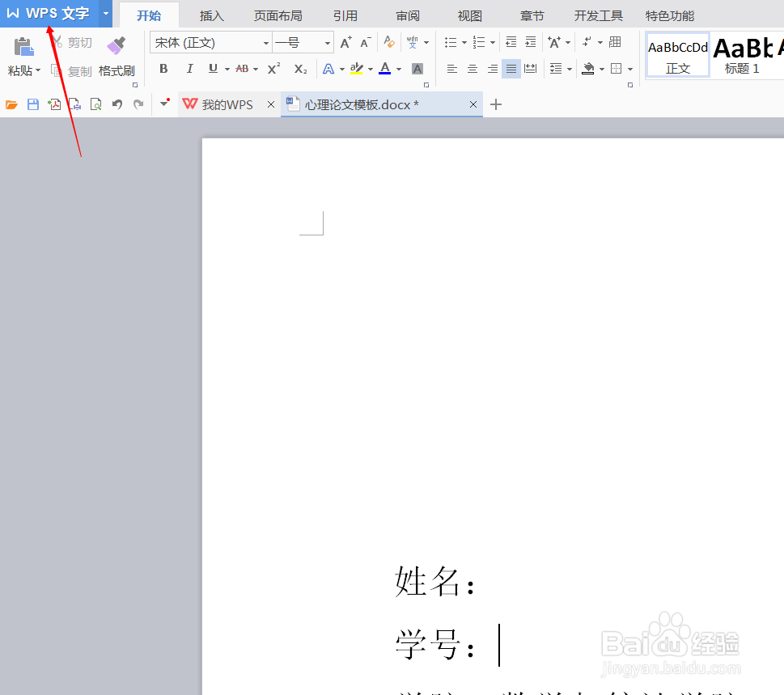This screenshot has width=784, height=695.
Task: Click the undo arrow icon
Action: pos(117,104)
